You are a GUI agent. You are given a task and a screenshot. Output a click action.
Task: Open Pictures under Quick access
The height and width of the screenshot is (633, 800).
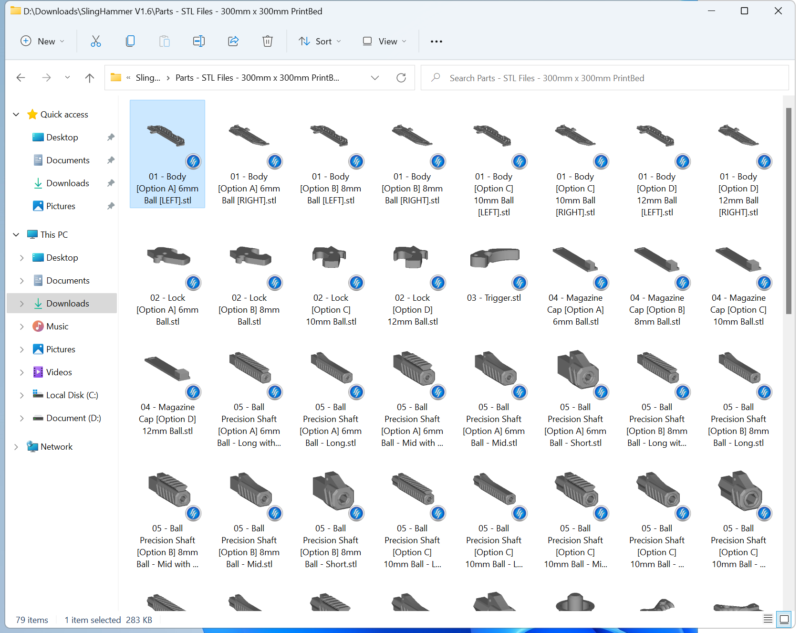click(x=62, y=206)
